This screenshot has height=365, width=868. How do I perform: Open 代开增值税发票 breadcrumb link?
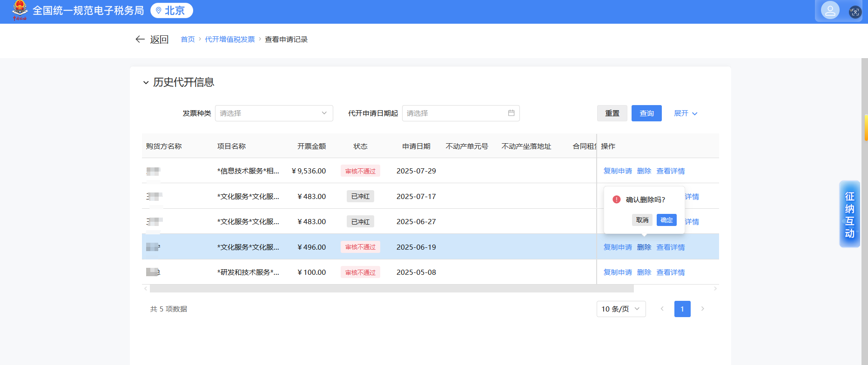tap(230, 40)
